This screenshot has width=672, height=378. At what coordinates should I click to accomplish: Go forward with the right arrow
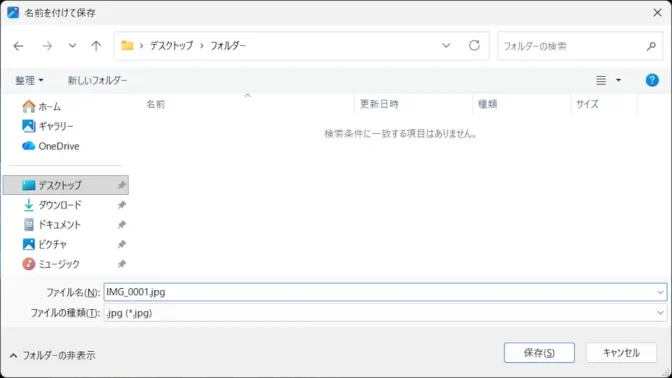coord(47,46)
